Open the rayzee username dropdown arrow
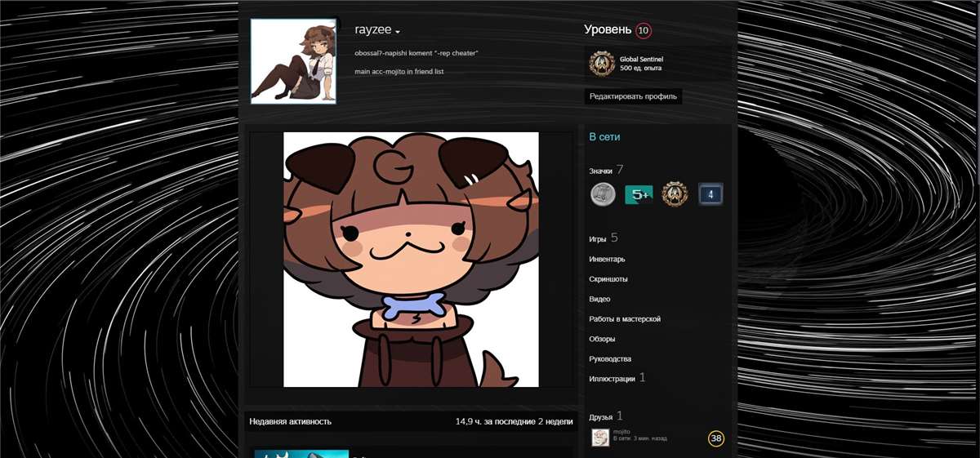980x458 pixels. pos(398,33)
